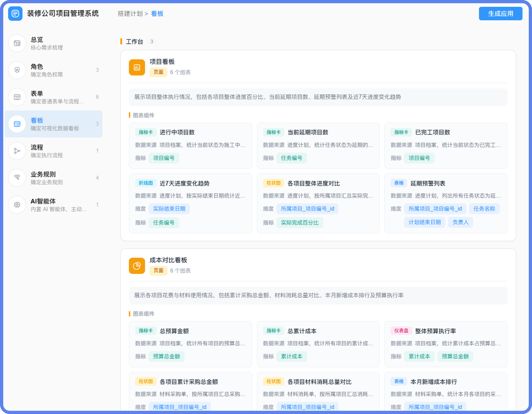The image size is (532, 414).
Task: Select the 本月新增成本排行 table card
Action: 446,392
